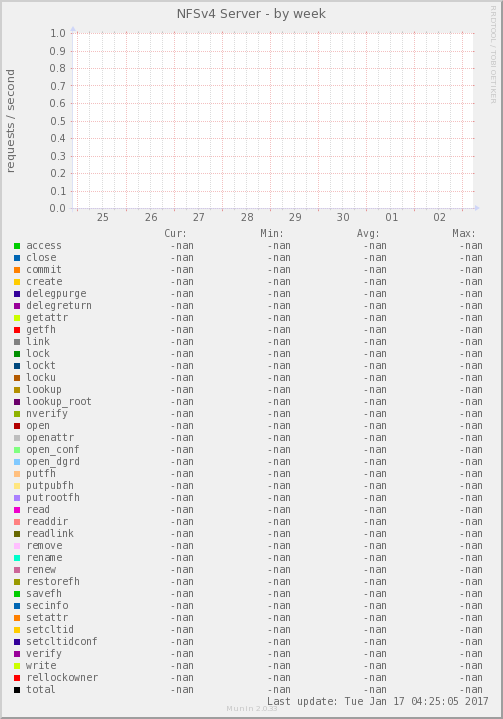Screen dimensions: 503x719
Task: Click the savefh legend label
Action: coord(44,593)
